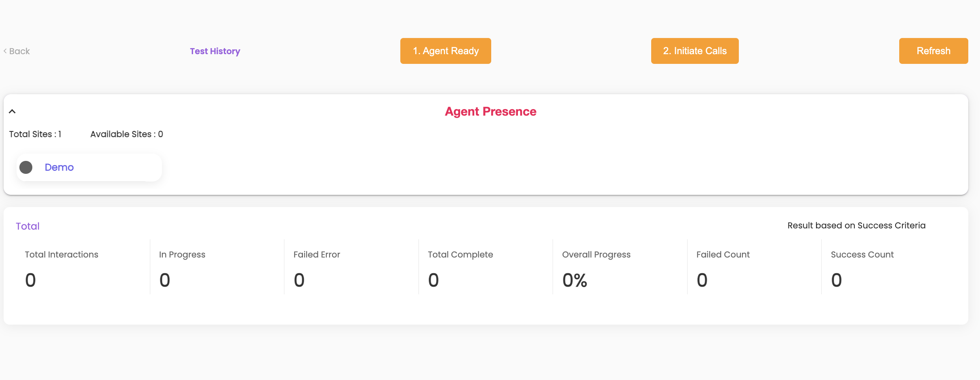Hit the Refresh button
This screenshot has height=380, width=980.
[x=933, y=51]
